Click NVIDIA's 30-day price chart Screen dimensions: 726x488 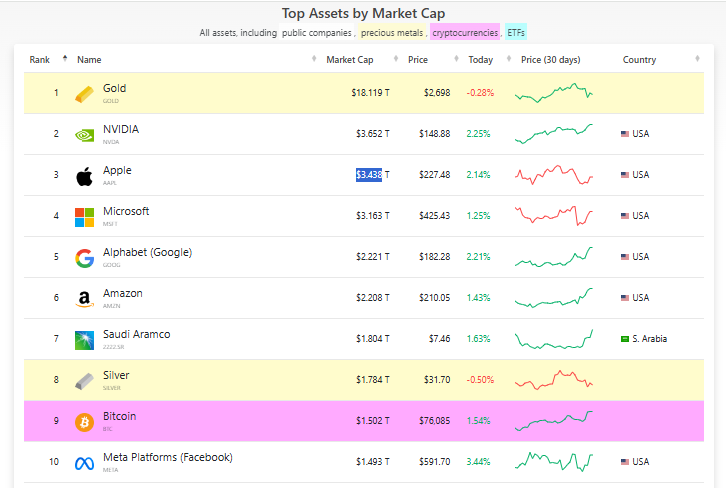click(x=553, y=133)
